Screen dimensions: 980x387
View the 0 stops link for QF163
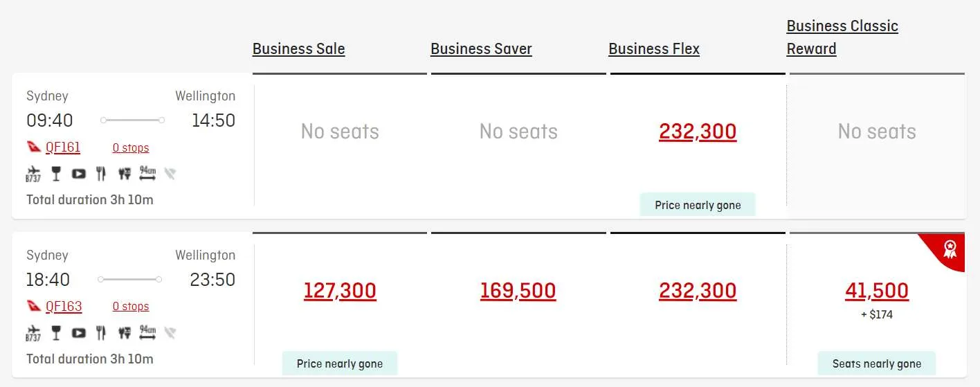pos(131,307)
